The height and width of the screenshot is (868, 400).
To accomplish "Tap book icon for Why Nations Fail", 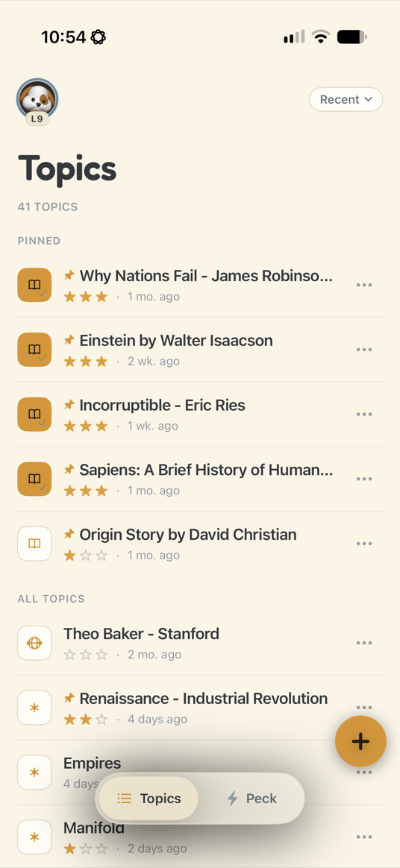I will (x=34, y=285).
